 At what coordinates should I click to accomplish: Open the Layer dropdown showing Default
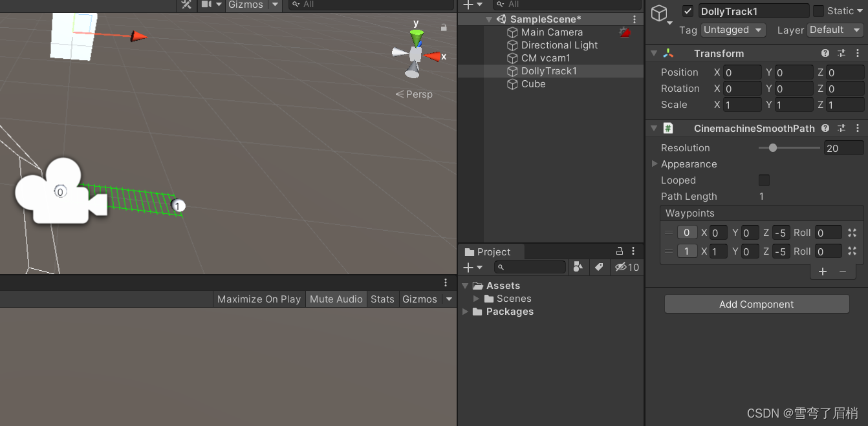pos(834,30)
